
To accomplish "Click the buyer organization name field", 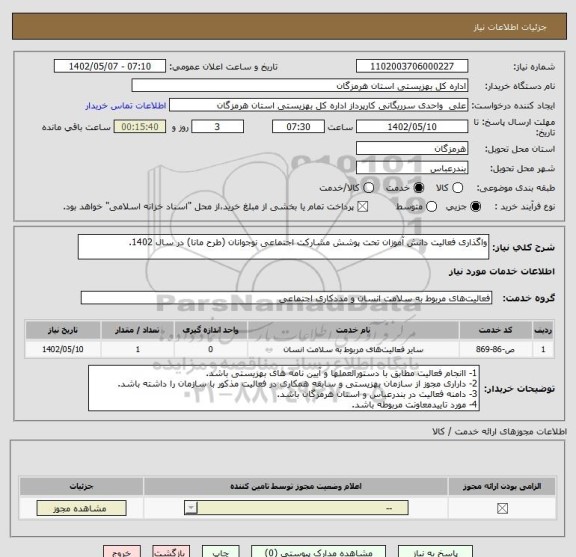I will tap(300, 86).
